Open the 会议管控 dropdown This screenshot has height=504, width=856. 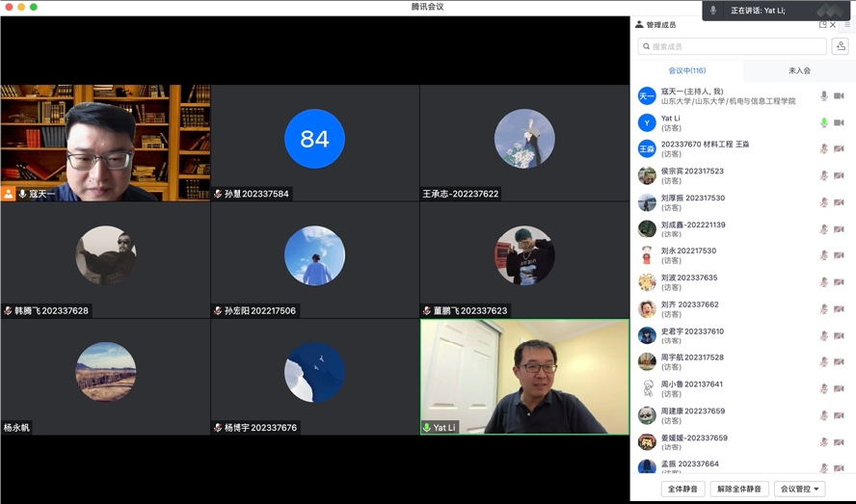[x=799, y=489]
